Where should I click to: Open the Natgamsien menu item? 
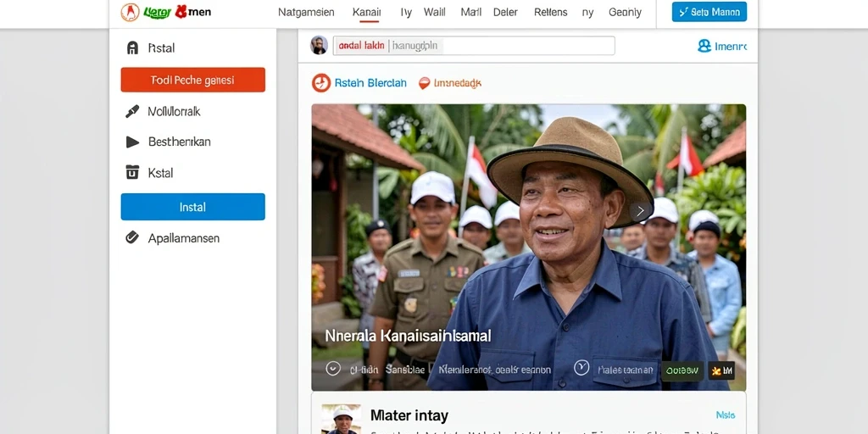click(x=306, y=12)
